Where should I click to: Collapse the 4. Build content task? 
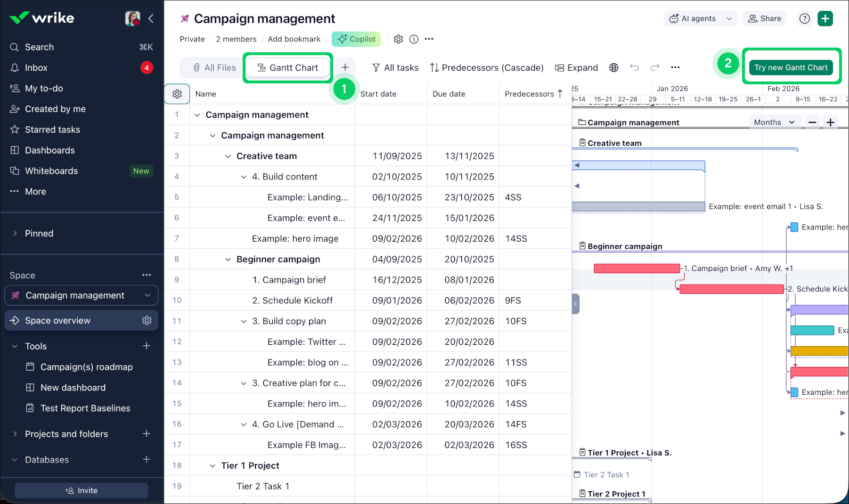(244, 177)
